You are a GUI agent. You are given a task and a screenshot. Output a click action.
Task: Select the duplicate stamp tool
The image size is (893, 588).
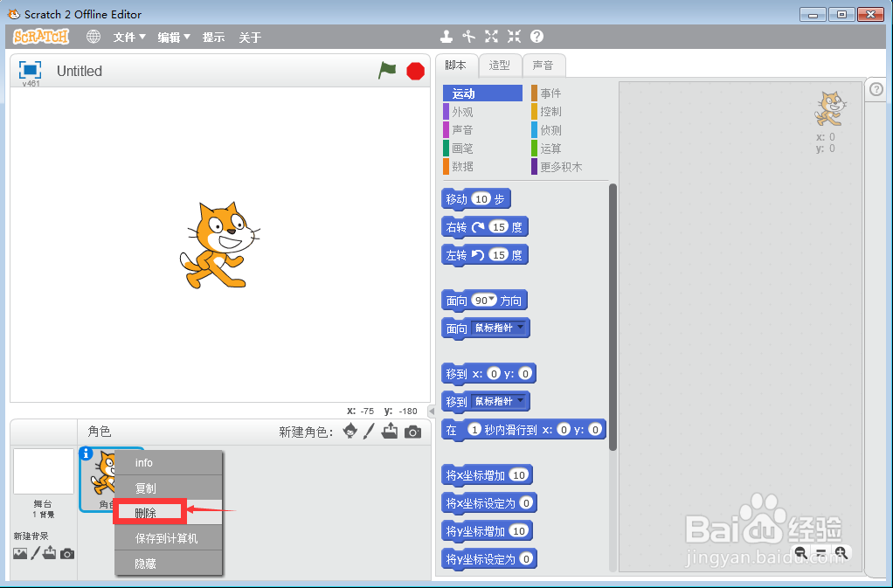point(446,37)
